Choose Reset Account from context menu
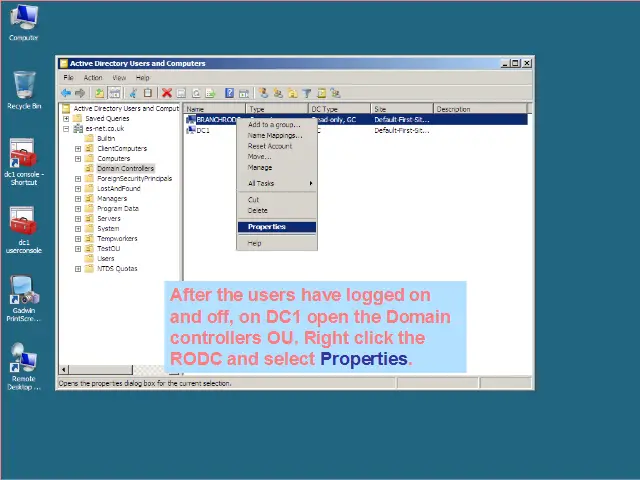 point(270,146)
